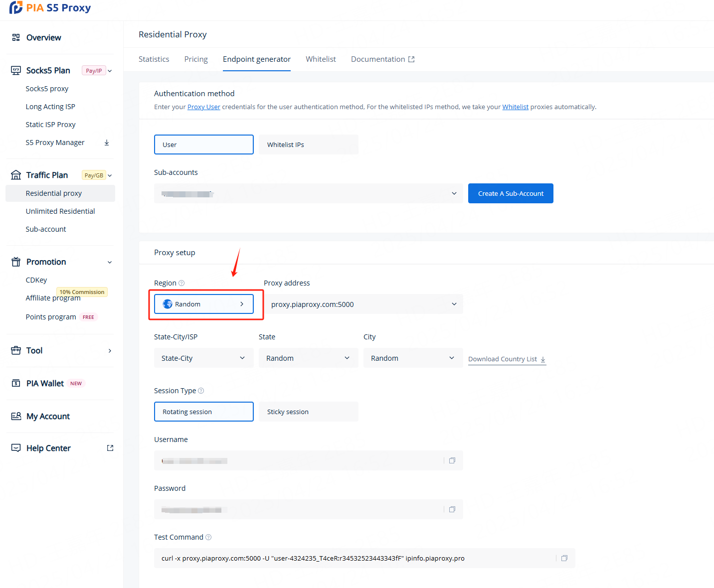Image resolution: width=714 pixels, height=588 pixels.
Task: Open the City dropdown set to Random
Action: coord(413,358)
